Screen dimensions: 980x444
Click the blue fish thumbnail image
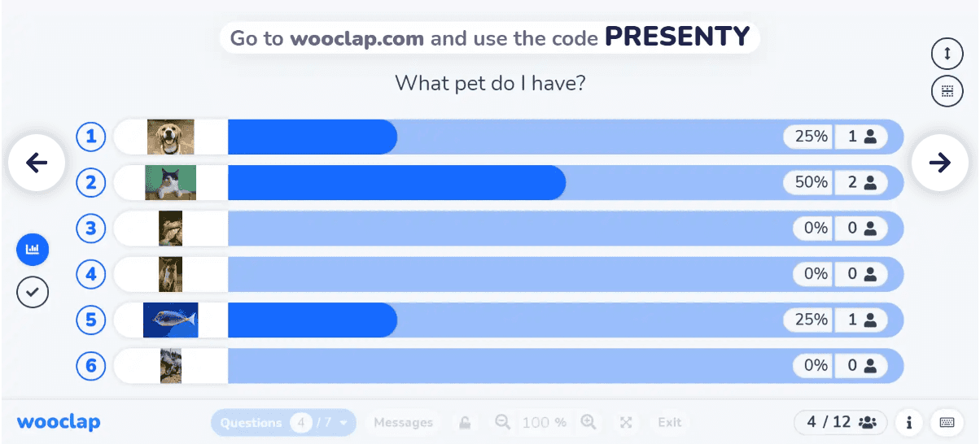pyautogui.click(x=171, y=320)
